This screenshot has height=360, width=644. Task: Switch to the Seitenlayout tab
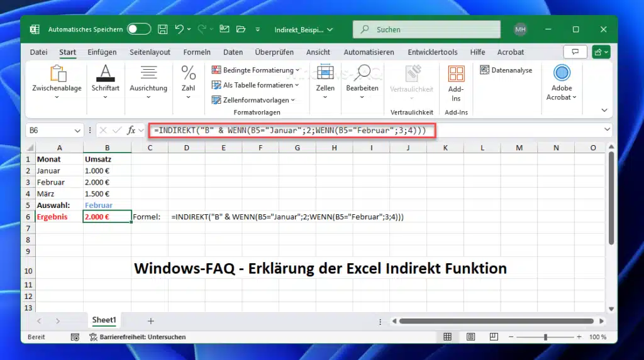[x=150, y=52]
